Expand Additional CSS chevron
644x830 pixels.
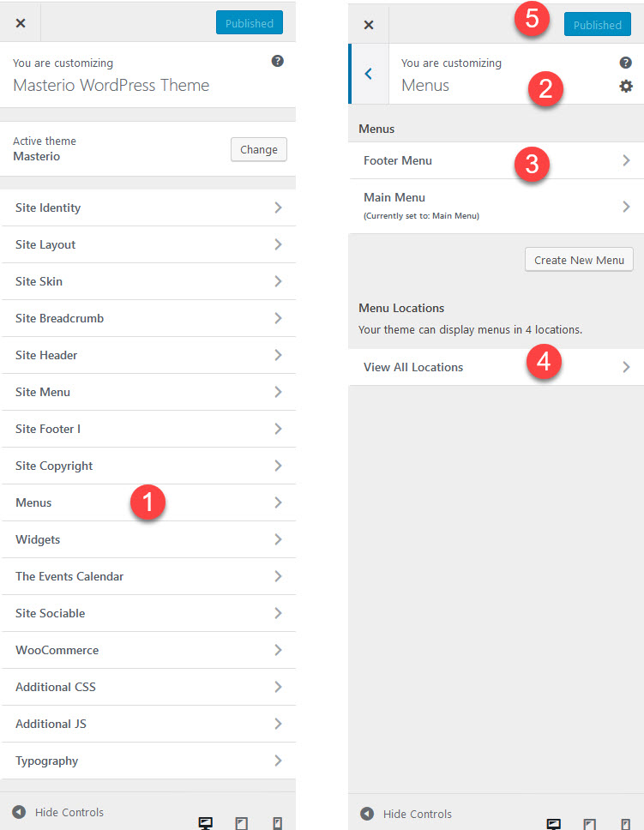[278, 687]
